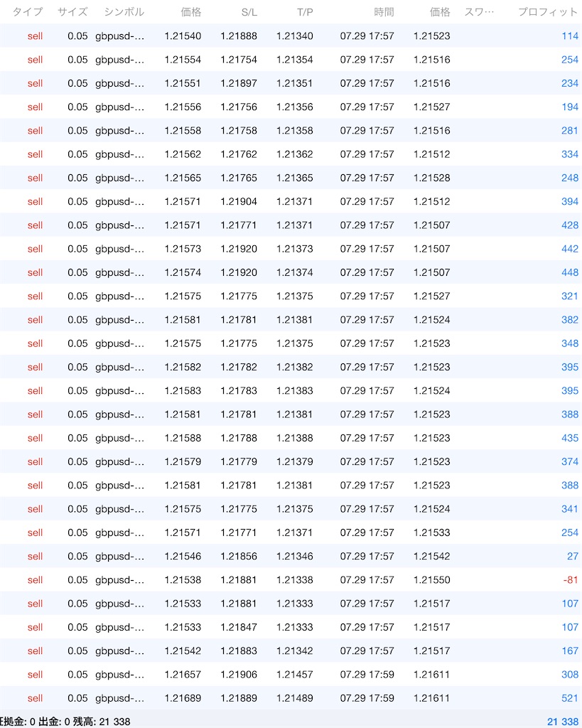This screenshot has width=582, height=728.
Task: Select sell in the row with open price 1.21546
Action: [x=35, y=556]
